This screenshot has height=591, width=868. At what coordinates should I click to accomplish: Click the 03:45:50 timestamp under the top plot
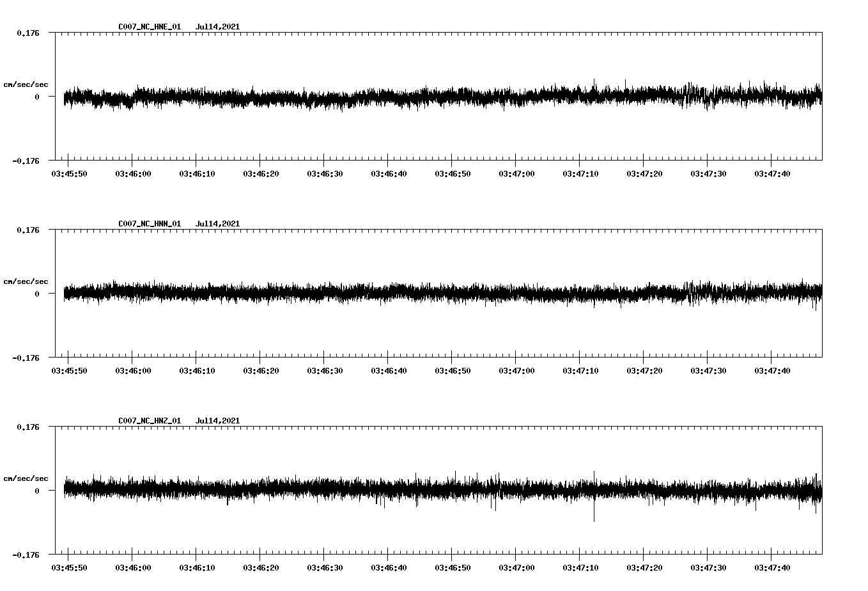click(x=69, y=172)
